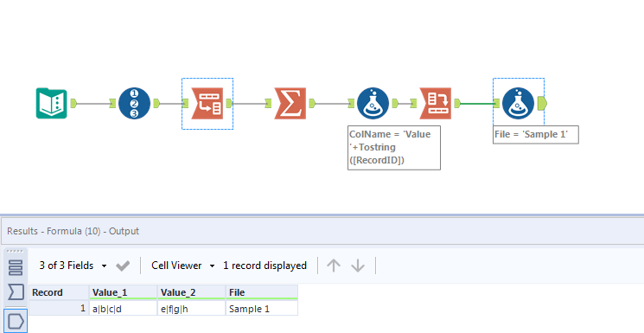
Task: Select record row number 1
Action: pyautogui.click(x=59, y=308)
